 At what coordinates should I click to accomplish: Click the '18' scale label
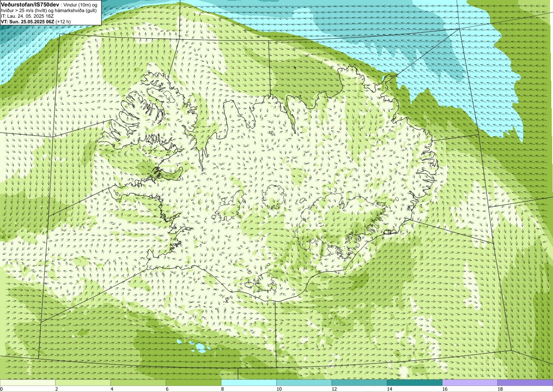click(x=501, y=389)
